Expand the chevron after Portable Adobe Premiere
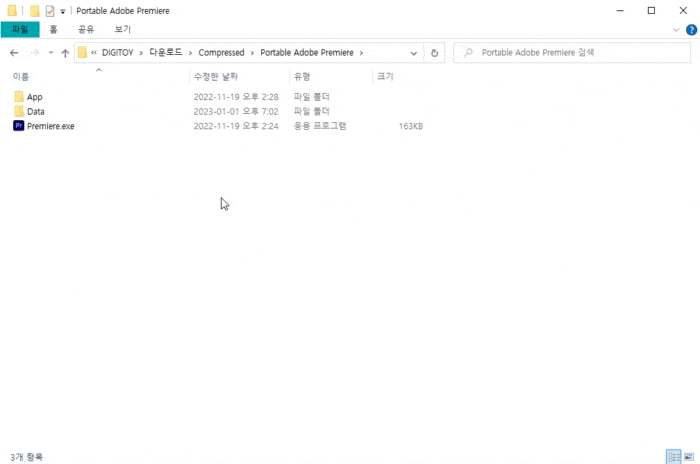 (x=361, y=53)
